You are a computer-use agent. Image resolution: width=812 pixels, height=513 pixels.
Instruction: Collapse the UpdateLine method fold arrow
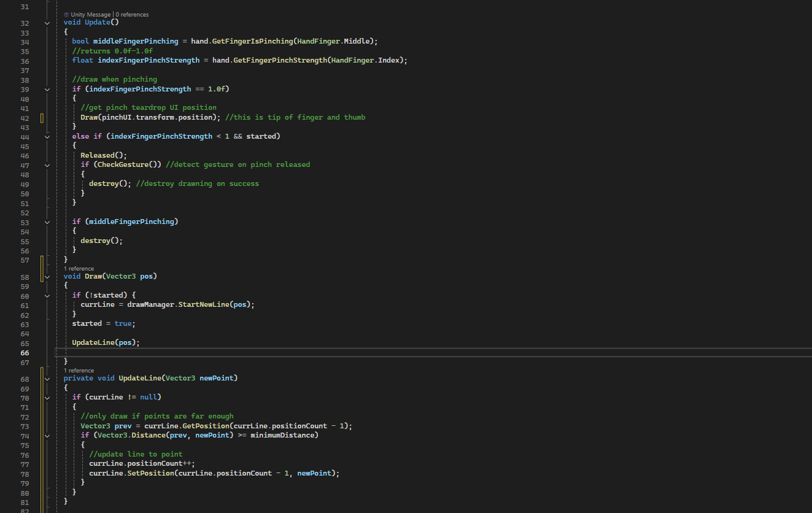click(47, 379)
